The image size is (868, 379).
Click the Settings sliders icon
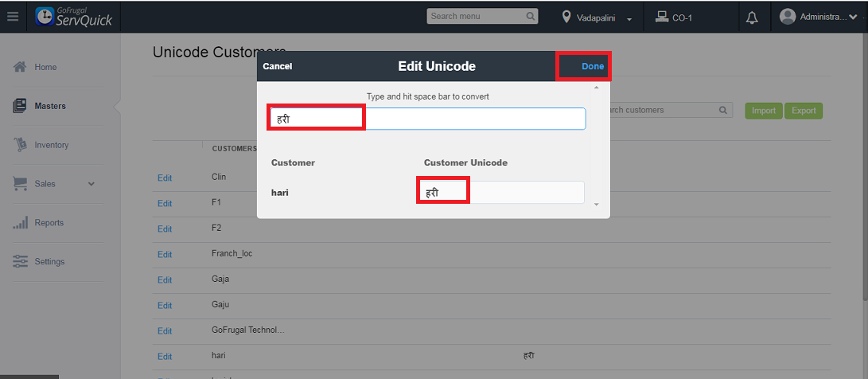[x=21, y=261]
